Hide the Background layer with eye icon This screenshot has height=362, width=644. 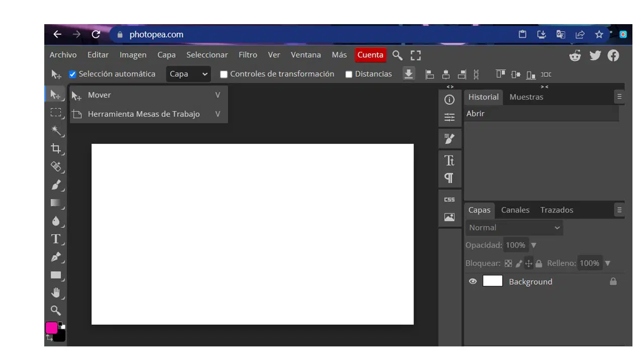(472, 282)
